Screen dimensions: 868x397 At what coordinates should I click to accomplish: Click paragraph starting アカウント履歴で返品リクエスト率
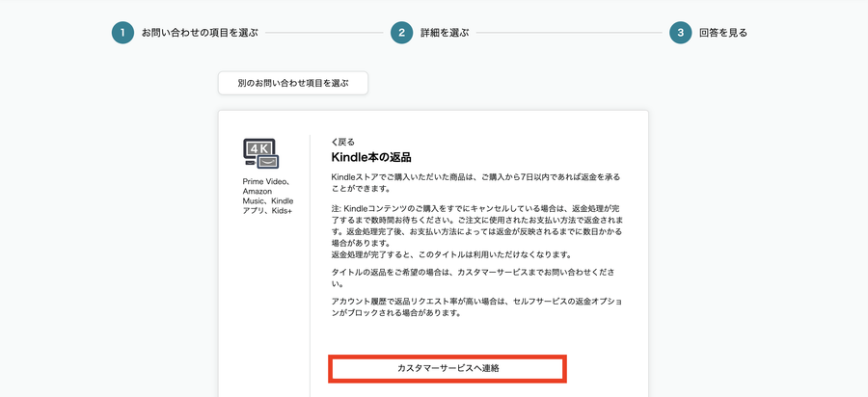(x=476, y=307)
